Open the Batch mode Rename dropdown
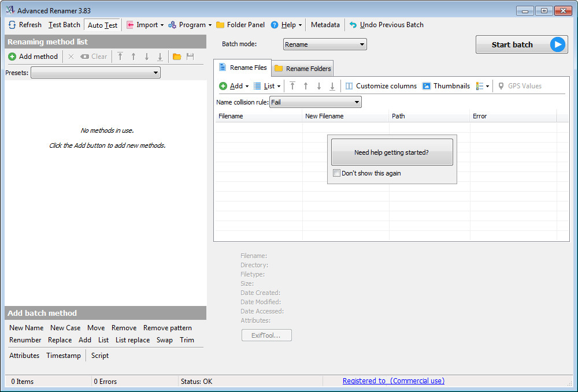Screen dimensions: 578x392 pyautogui.click(x=325, y=44)
